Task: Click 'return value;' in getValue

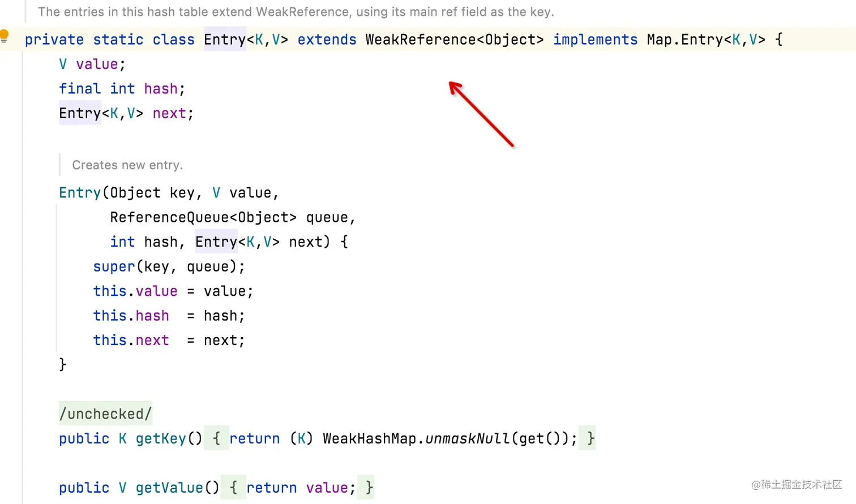Action: click(301, 488)
